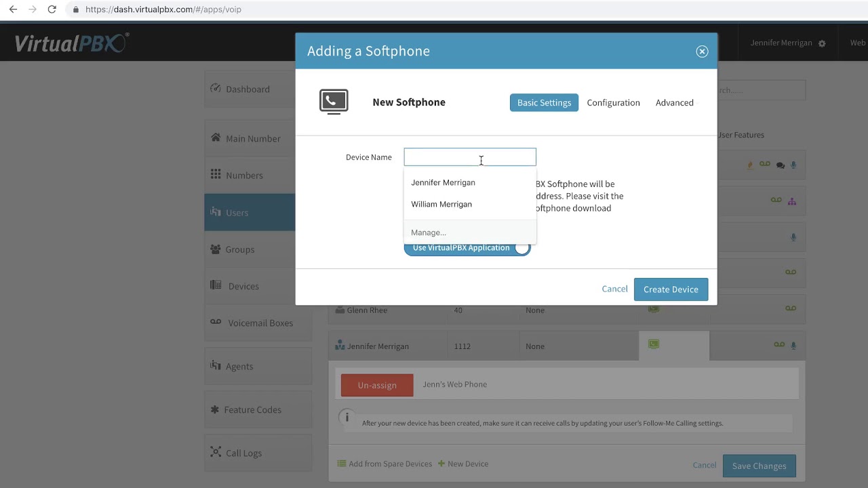Click the voicemail icon in Glenn Rhee's row
868x488 pixels.
pyautogui.click(x=791, y=308)
